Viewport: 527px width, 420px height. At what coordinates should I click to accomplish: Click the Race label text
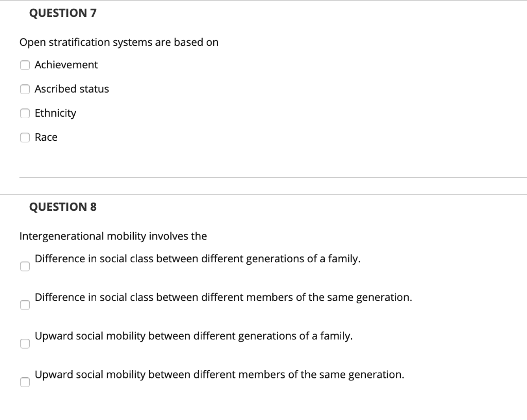coord(46,137)
